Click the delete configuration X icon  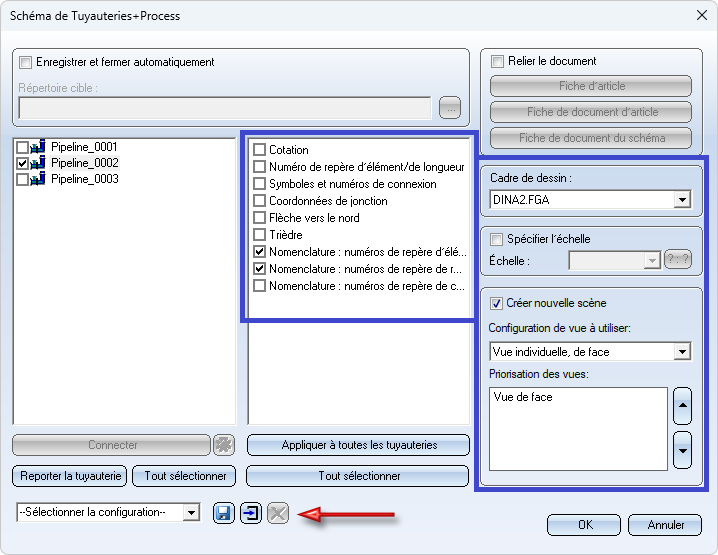point(278,513)
